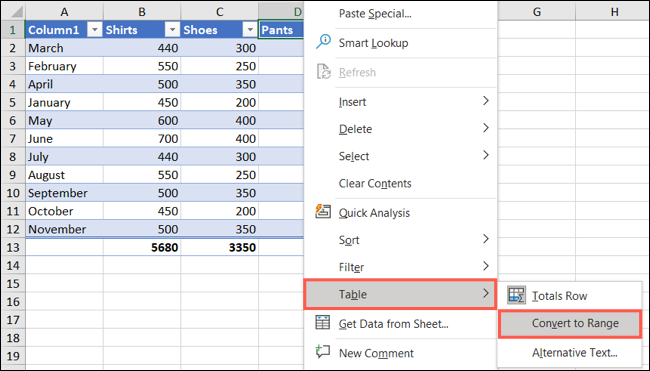Click the cell containing March

64,48
